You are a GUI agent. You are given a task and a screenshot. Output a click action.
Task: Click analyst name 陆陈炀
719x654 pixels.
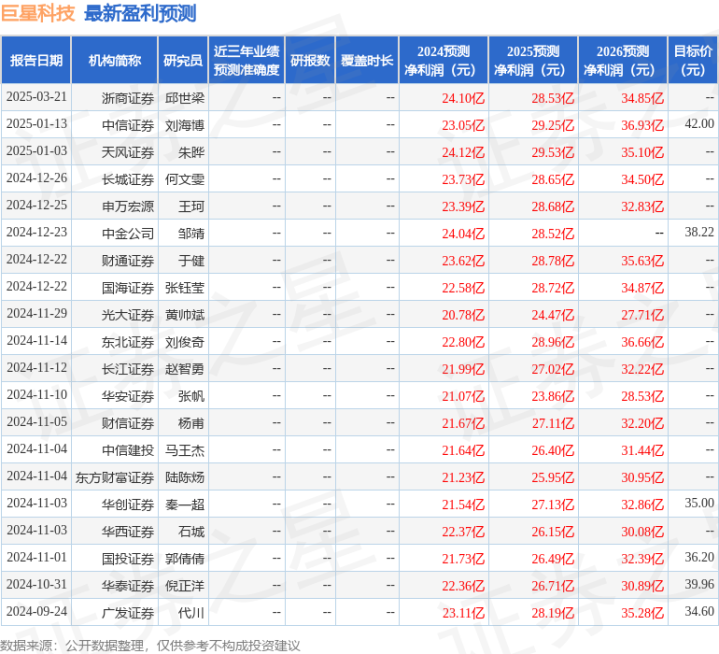tap(184, 477)
